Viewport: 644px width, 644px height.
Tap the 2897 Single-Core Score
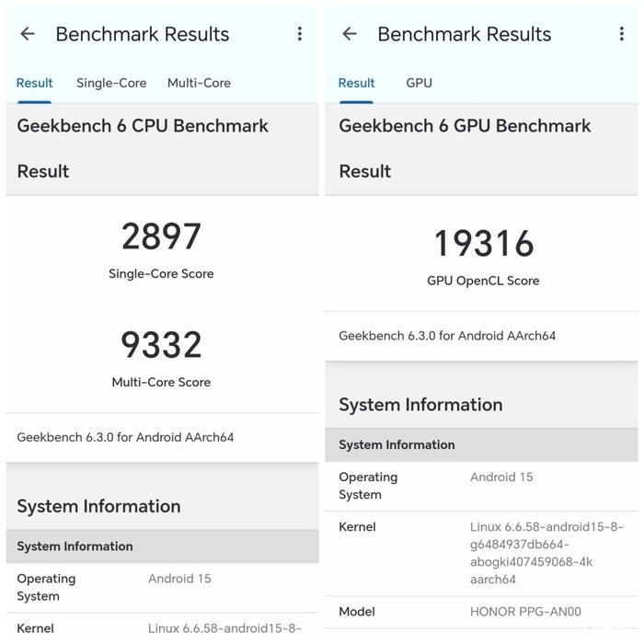tap(161, 237)
